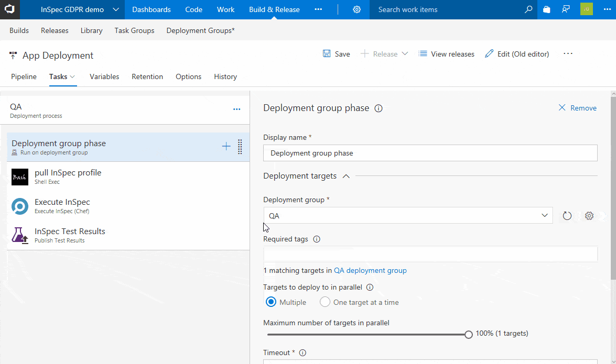Click the search magnifier icon

click(x=528, y=9)
